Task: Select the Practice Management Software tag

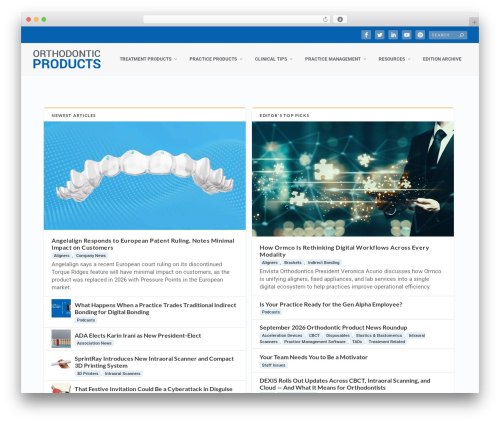Action: point(315,342)
